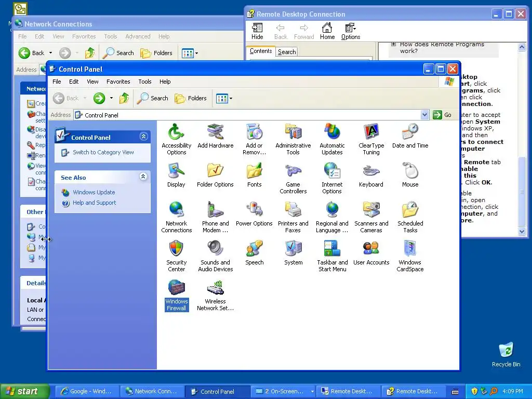
Task: Open Printers and Faxes
Action: click(x=293, y=217)
